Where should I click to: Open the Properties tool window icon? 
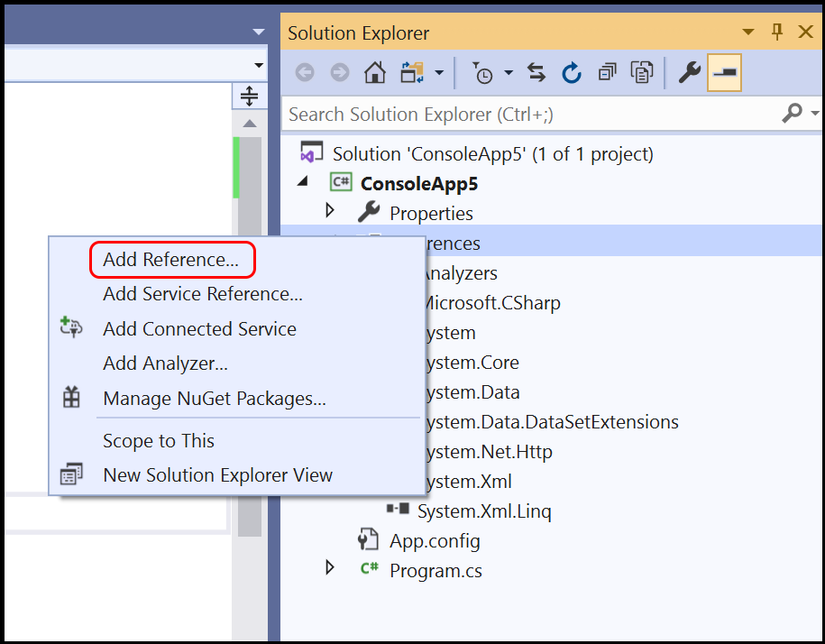point(688,71)
